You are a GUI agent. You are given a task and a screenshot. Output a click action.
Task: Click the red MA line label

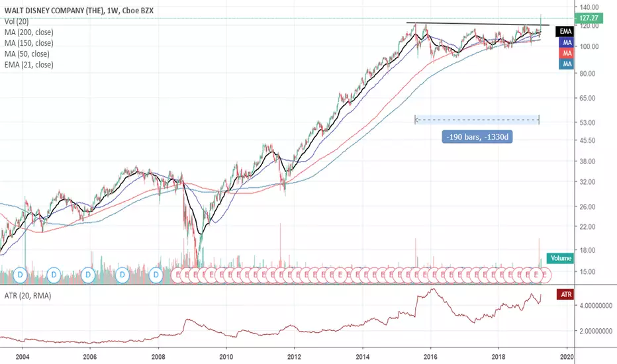point(567,53)
